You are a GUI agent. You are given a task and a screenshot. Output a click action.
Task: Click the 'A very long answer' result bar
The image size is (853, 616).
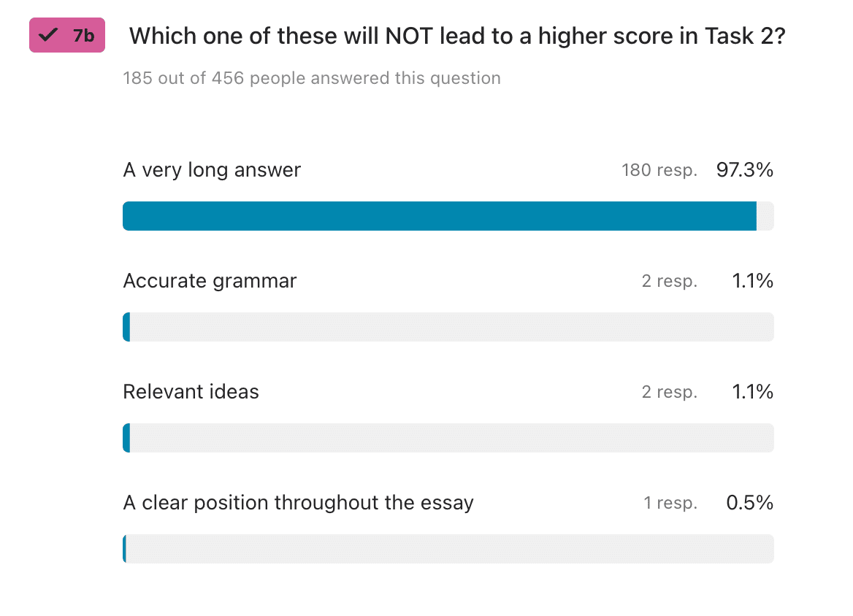448,216
